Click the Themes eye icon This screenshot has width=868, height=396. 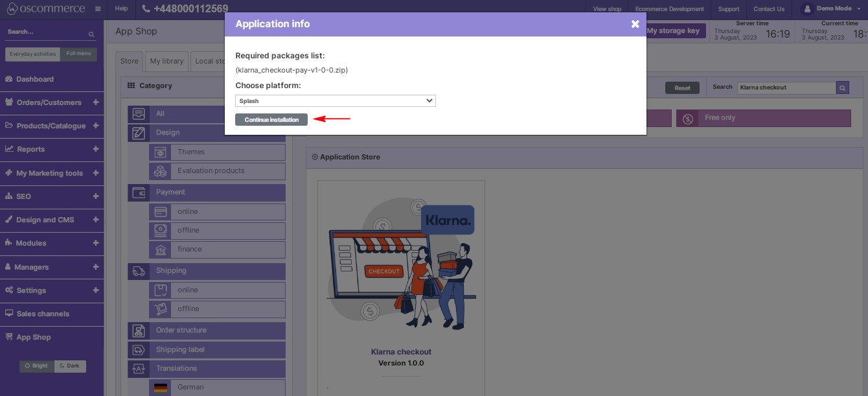coord(160,152)
